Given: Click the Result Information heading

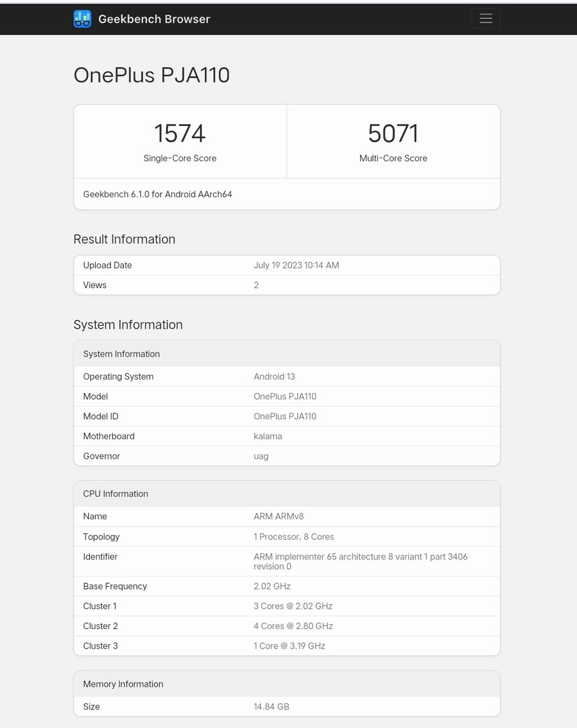Looking at the screenshot, I should pos(124,239).
